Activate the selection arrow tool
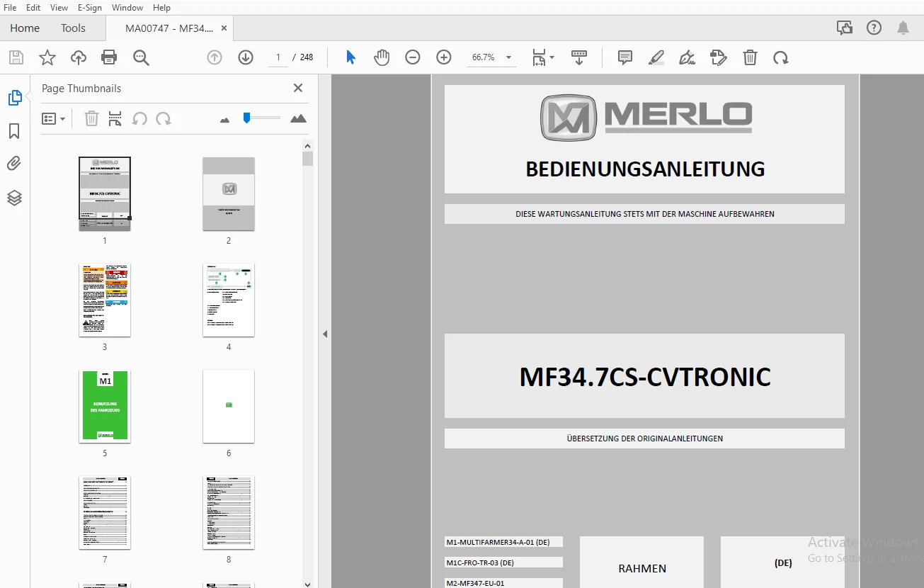924x588 pixels. 350,57
